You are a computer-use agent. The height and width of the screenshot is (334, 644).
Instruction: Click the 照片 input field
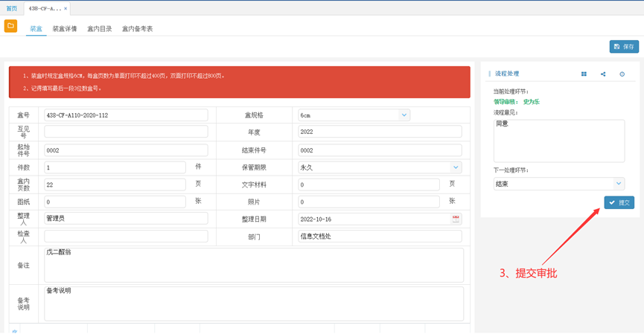369,202
